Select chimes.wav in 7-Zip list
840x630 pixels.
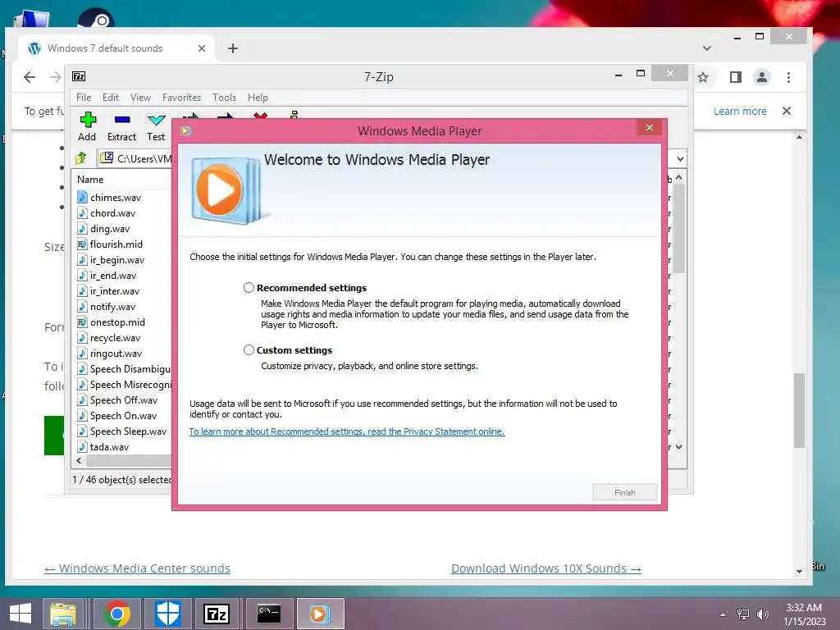[116, 198]
